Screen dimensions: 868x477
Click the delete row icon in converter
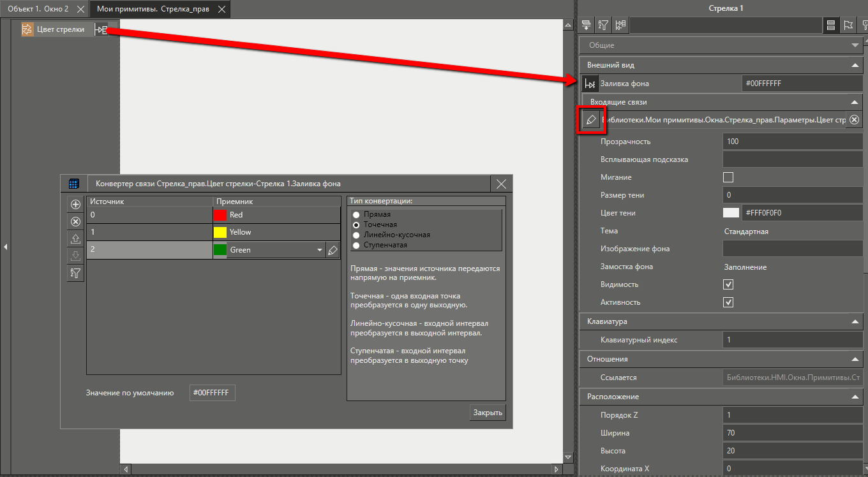[x=75, y=222]
